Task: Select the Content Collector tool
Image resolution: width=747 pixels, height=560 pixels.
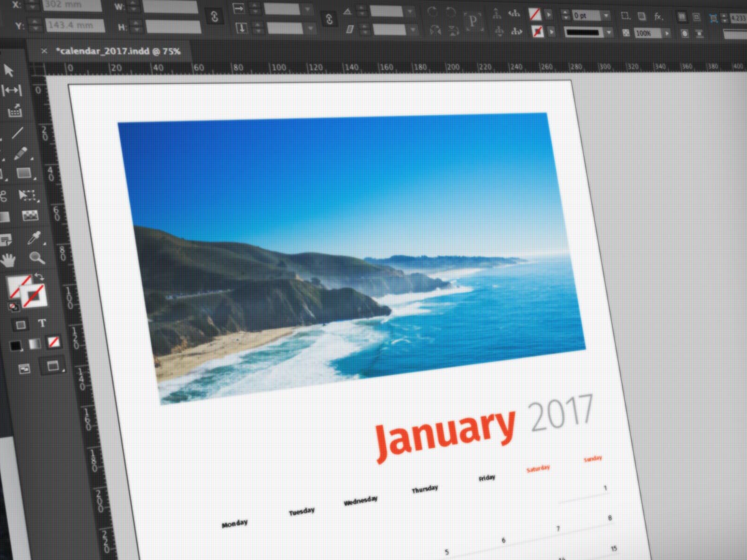Action: (14, 112)
